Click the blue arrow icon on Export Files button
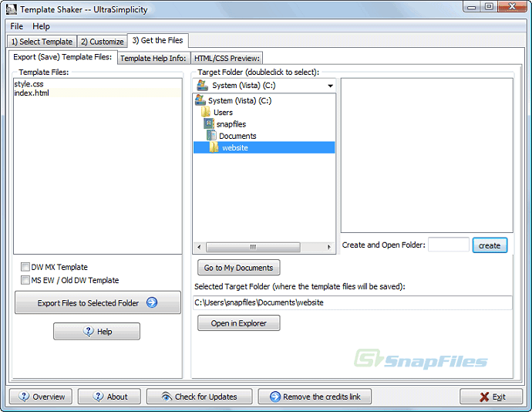This screenshot has height=412, width=532. 152,302
